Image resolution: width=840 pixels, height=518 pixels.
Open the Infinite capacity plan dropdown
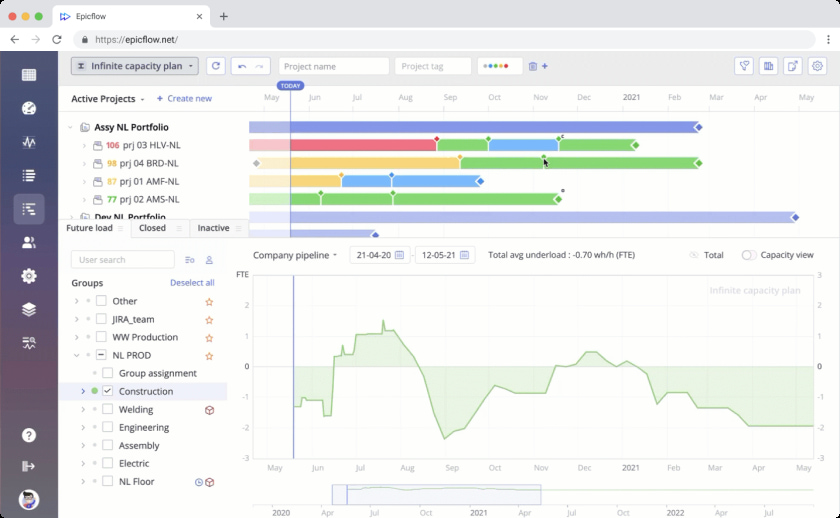click(134, 66)
